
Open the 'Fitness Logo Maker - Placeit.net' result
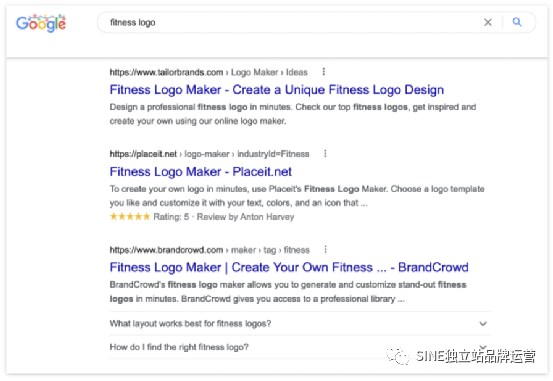click(x=201, y=172)
